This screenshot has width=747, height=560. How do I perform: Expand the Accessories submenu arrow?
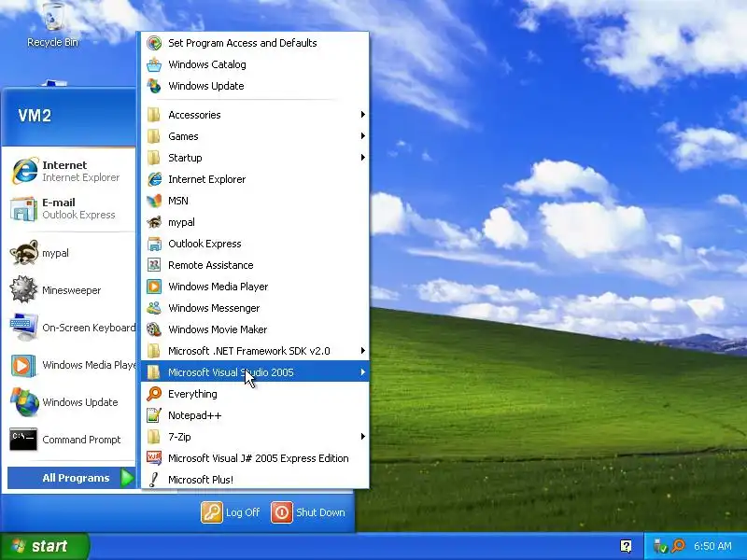(362, 115)
